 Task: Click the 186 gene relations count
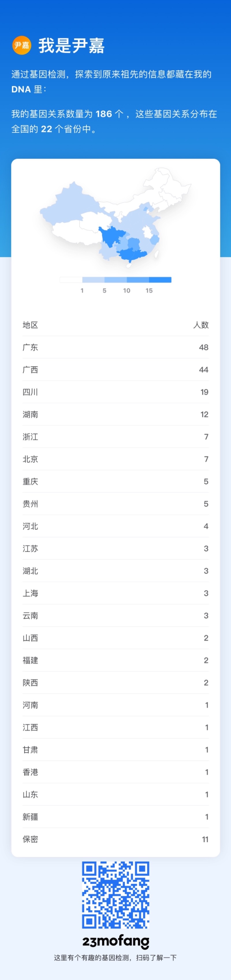104,114
